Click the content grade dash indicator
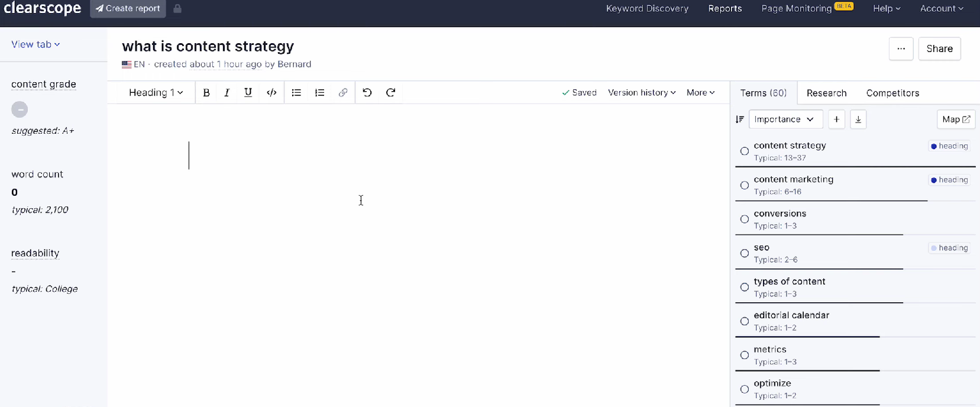Screen dimensions: 980x407 coord(20,109)
